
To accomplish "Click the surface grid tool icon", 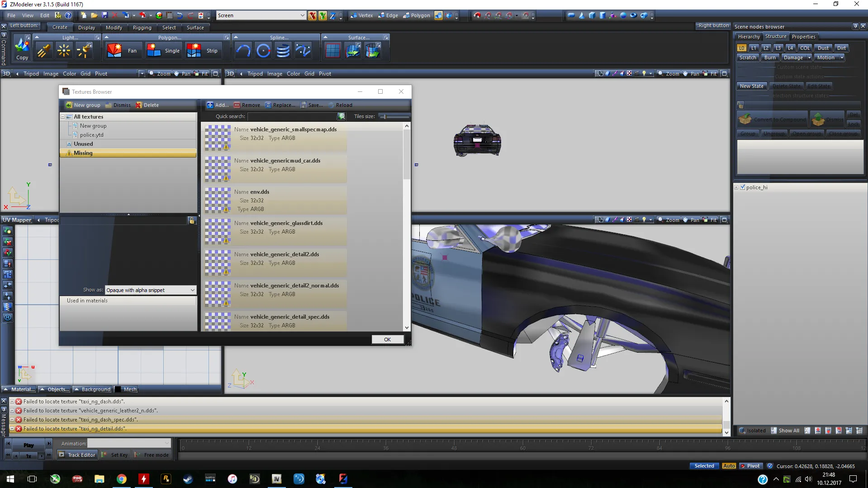I will (x=332, y=51).
